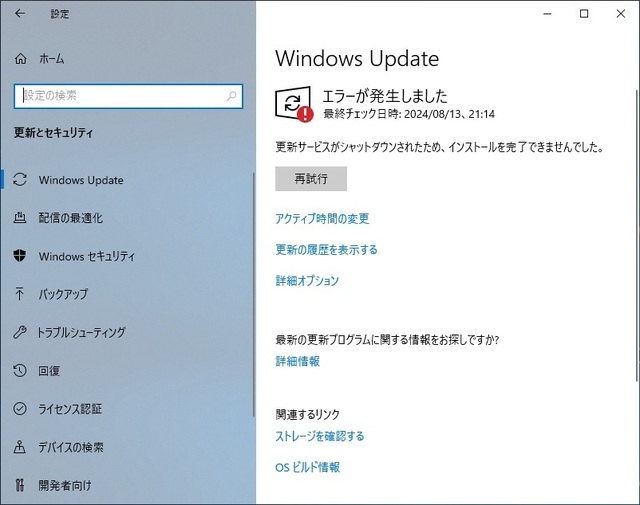Click the 更新サービスがシャットダウン error message
The image size is (640, 505).
[440, 147]
